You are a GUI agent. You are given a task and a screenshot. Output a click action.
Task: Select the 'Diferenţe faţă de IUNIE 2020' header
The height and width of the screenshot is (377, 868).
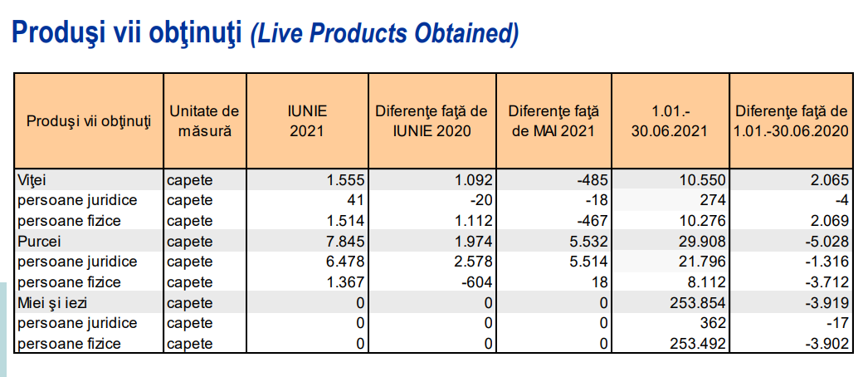coord(432,120)
